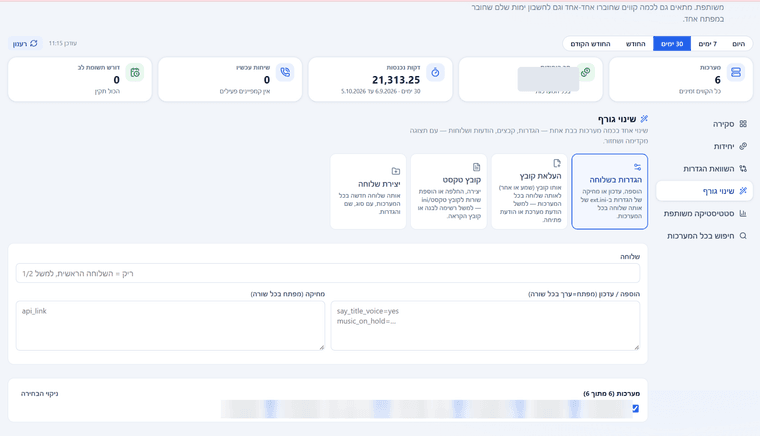Click the grid icon beside סקירה
760x436 pixels.
pos(743,124)
